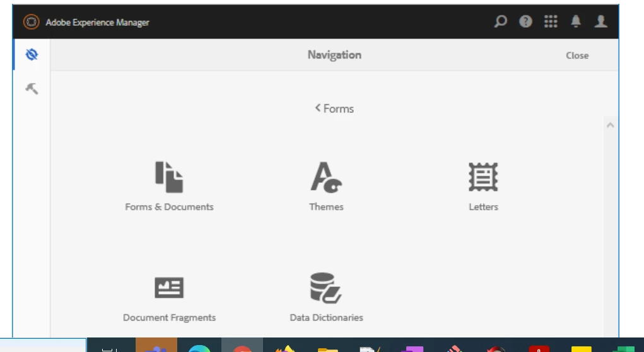This screenshot has width=644, height=352.
Task: Open the help question mark icon
Action: pyautogui.click(x=525, y=21)
